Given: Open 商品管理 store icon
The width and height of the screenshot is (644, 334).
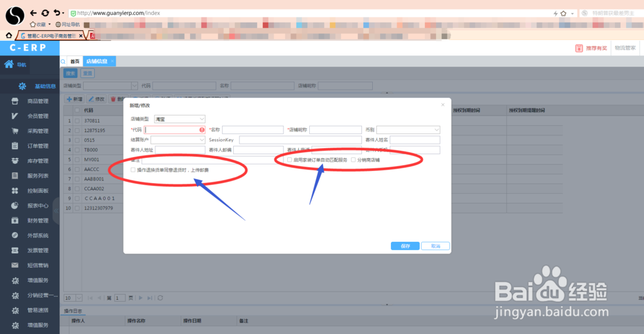Looking at the screenshot, I should click(15, 101).
